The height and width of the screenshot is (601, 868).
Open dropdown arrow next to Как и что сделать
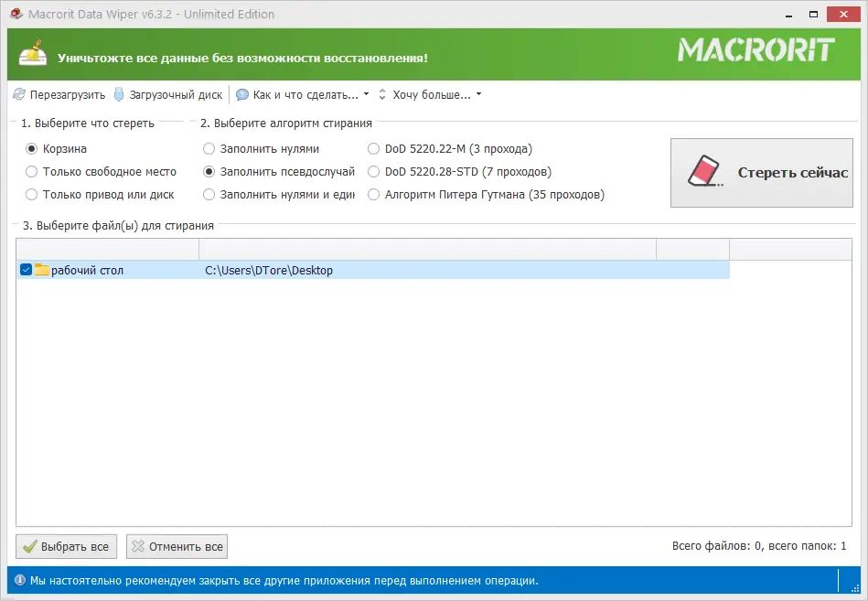(x=366, y=94)
